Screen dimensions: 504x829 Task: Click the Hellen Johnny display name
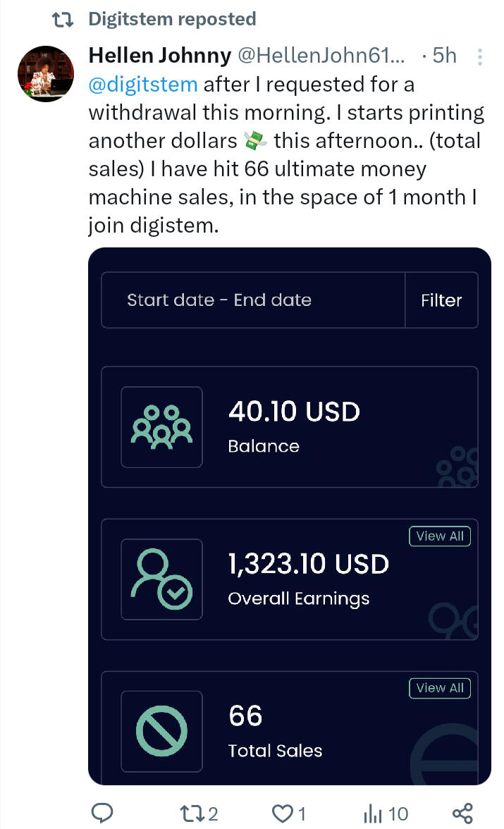(x=160, y=56)
